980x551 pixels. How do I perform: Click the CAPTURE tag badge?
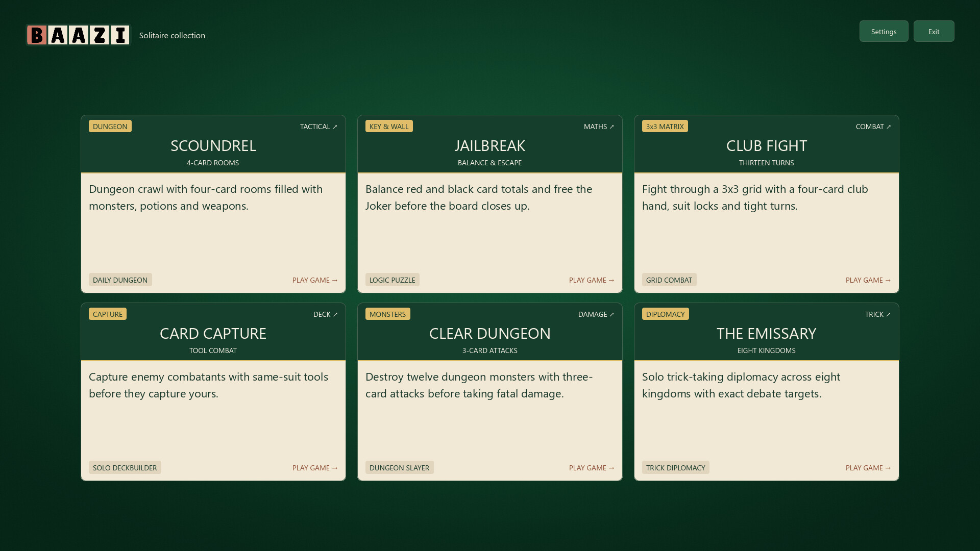(108, 314)
